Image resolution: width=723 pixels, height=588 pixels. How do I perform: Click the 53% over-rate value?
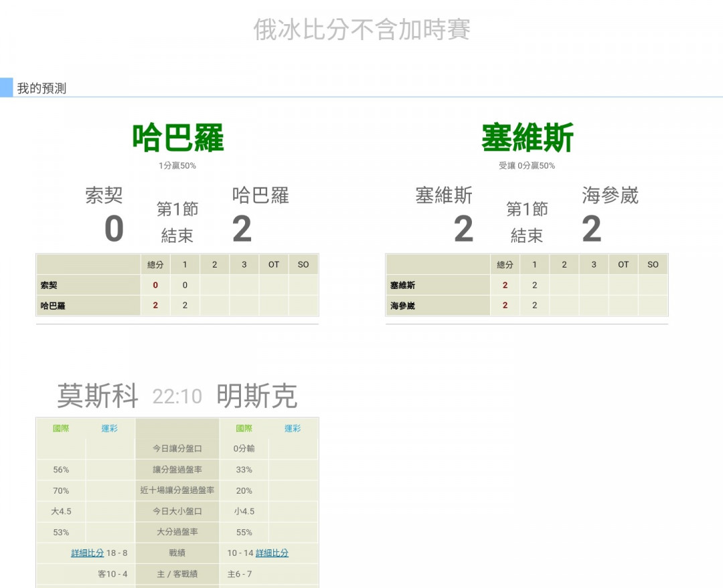coord(61,532)
